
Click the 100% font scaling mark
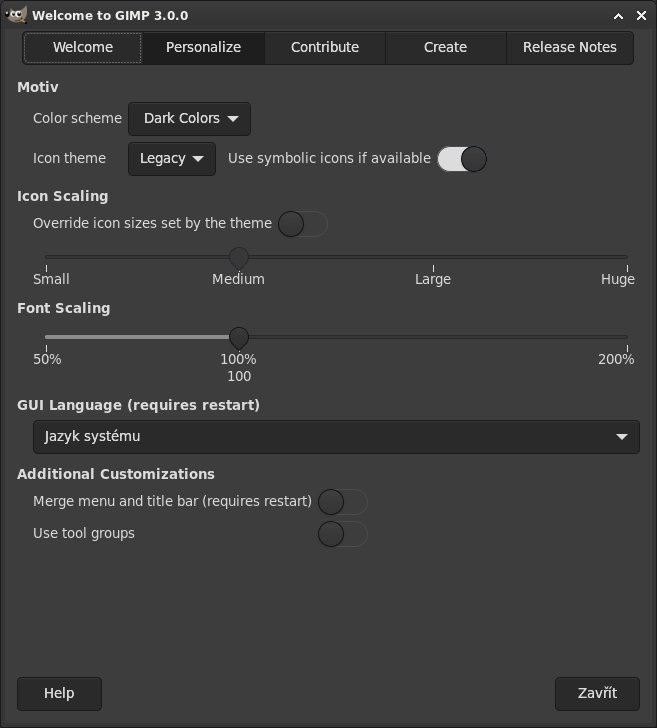238,359
